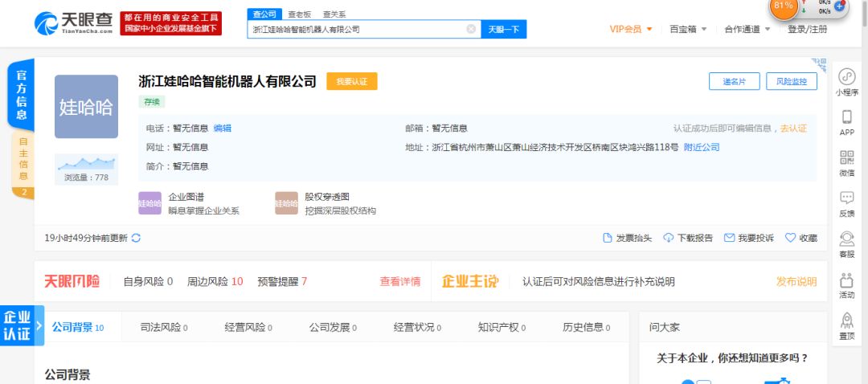Viewport: 868px width, 384px height.
Task: Clear the search box with X icon
Action: pos(471,29)
